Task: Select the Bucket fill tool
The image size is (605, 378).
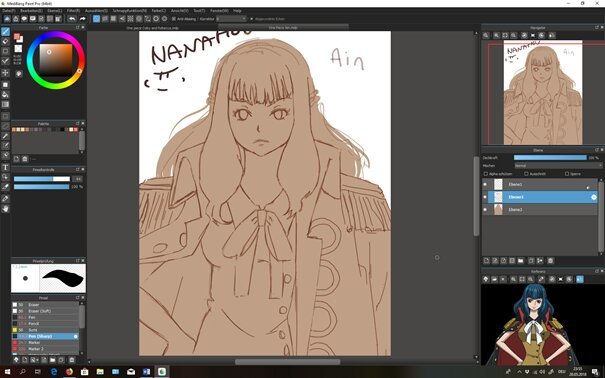Action: (x=5, y=94)
